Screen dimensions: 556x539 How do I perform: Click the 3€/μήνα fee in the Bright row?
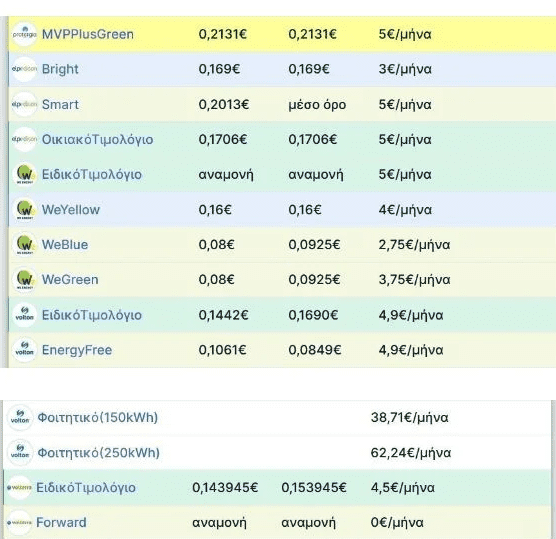pyautogui.click(x=405, y=69)
